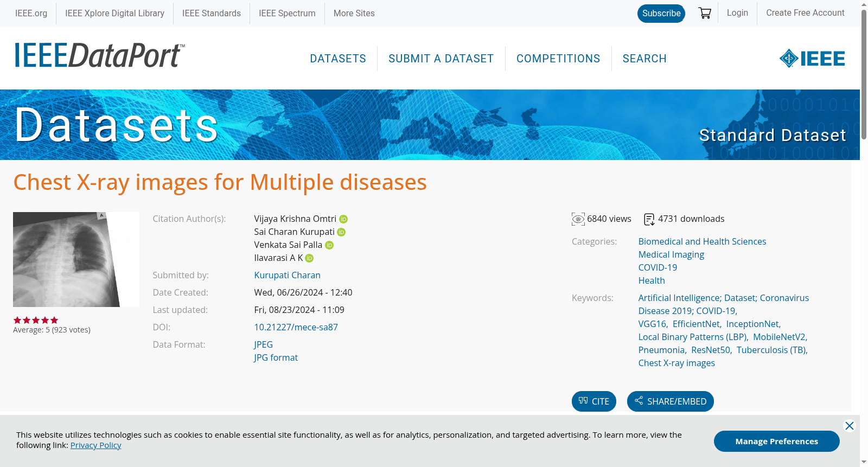Click author name Vijaya Krishna Omtri
This screenshot has width=868, height=467.
click(295, 219)
